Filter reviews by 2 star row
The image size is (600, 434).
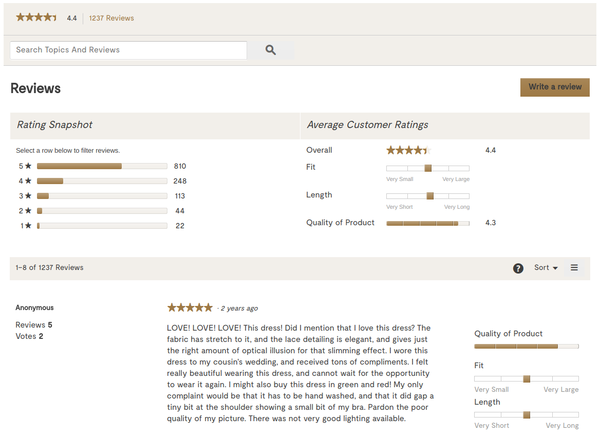point(101,211)
